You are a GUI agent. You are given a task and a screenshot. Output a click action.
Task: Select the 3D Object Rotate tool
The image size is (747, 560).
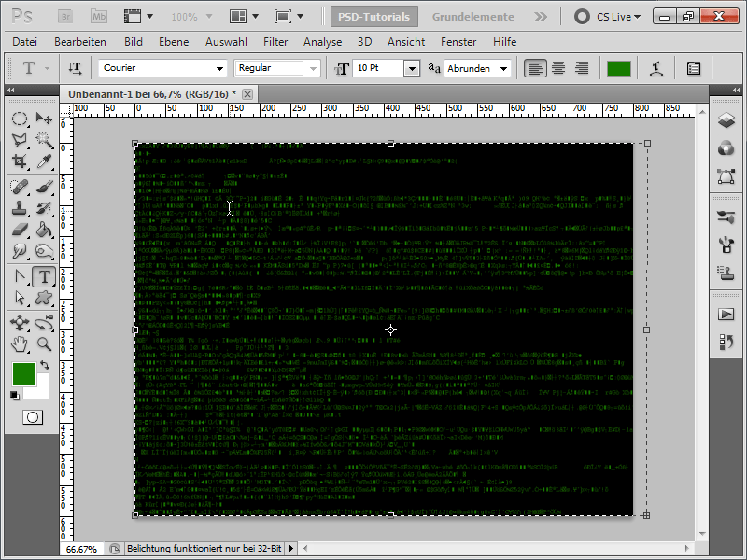tap(20, 323)
